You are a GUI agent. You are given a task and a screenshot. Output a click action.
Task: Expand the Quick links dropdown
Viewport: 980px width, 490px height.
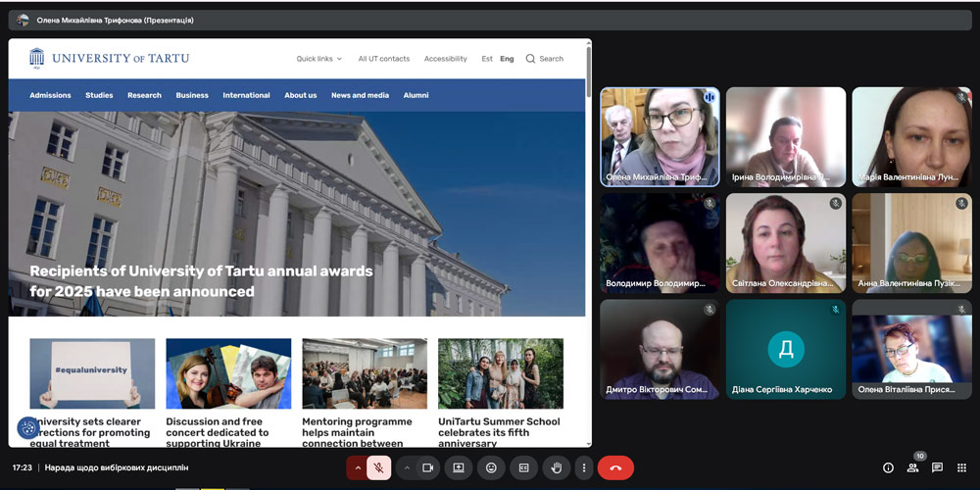[318, 59]
